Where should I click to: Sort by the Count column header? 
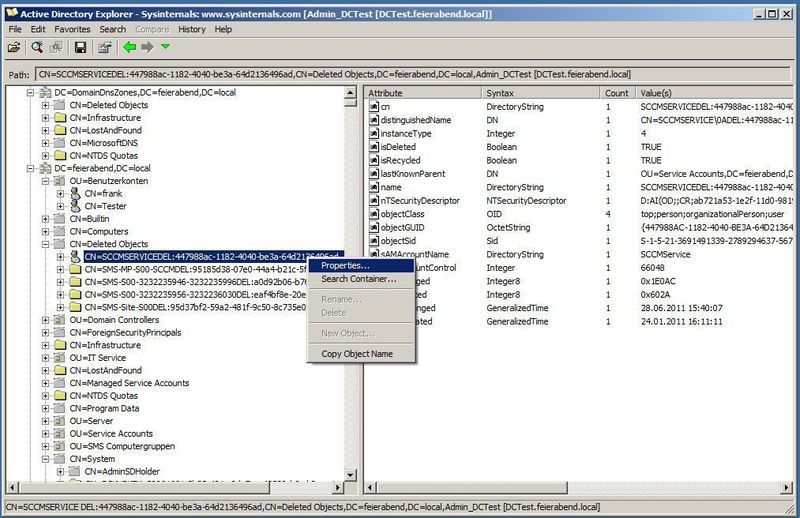pos(617,93)
